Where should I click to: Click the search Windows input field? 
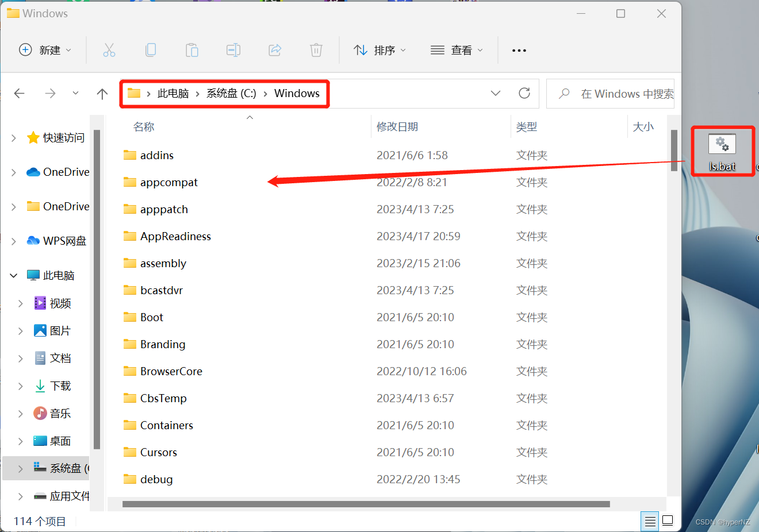[x=610, y=94]
